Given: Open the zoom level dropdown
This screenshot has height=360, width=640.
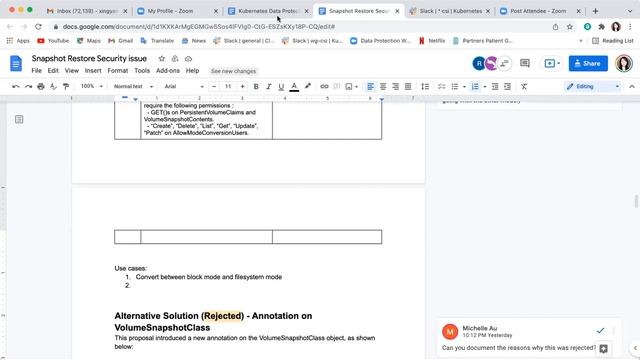Looking at the screenshot, I should tap(92, 87).
